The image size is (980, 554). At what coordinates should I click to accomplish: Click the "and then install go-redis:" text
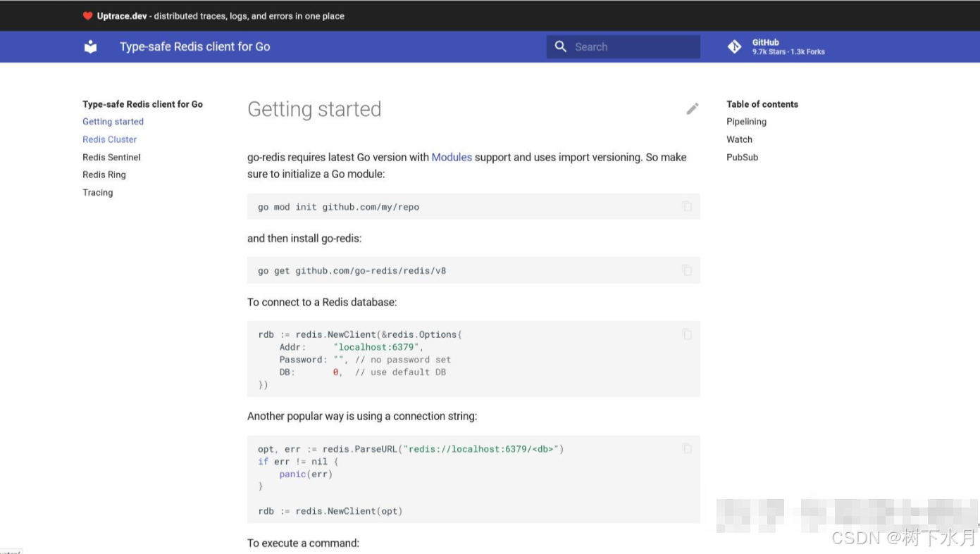pos(304,239)
